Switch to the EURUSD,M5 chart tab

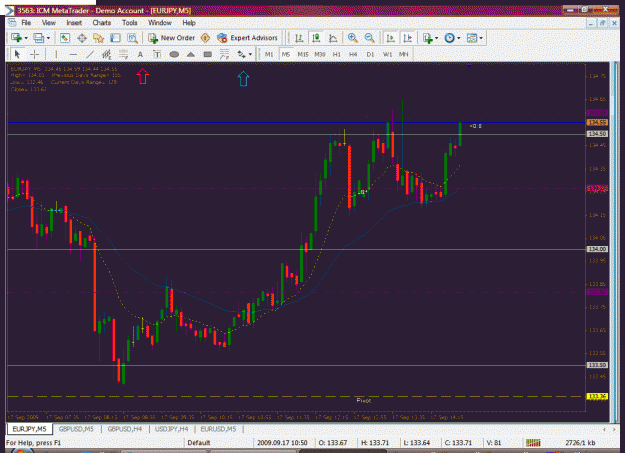pos(218,429)
